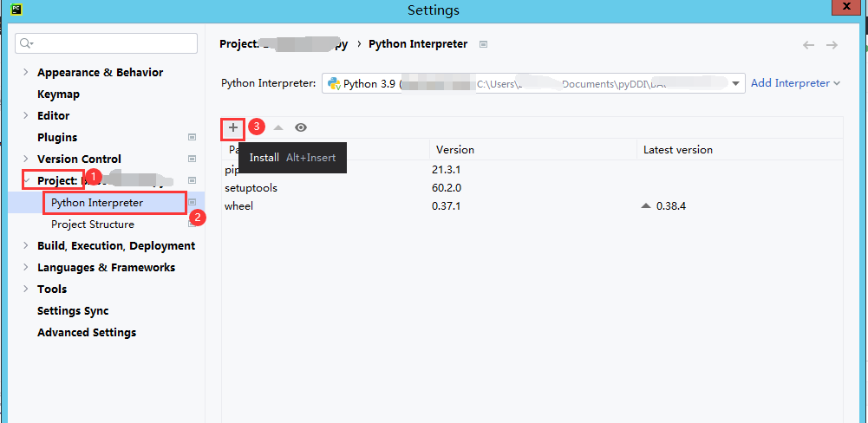The width and height of the screenshot is (868, 423).
Task: Click the setuptools version 60.2.0 cell
Action: pyautogui.click(x=447, y=188)
